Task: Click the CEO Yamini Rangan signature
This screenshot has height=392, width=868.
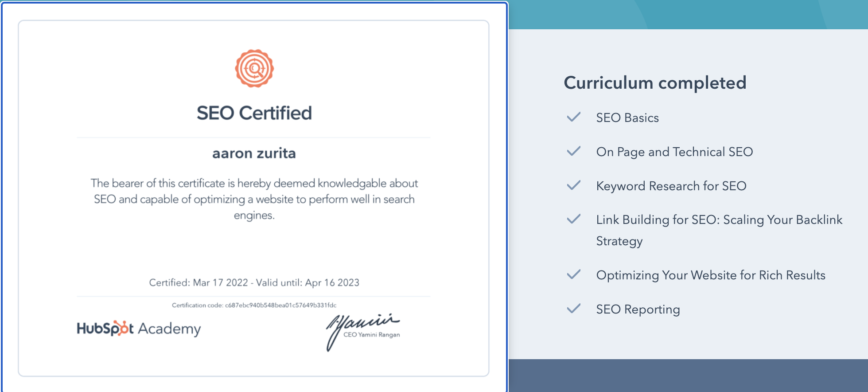Action: [363, 332]
